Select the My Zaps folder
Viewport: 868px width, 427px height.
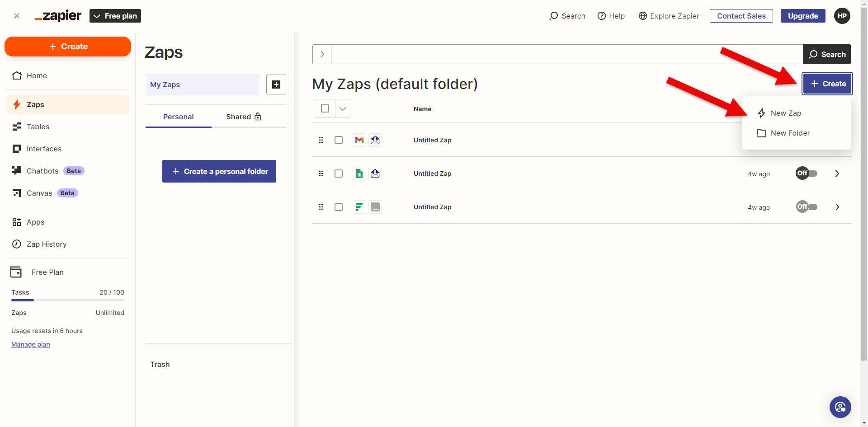(x=203, y=84)
